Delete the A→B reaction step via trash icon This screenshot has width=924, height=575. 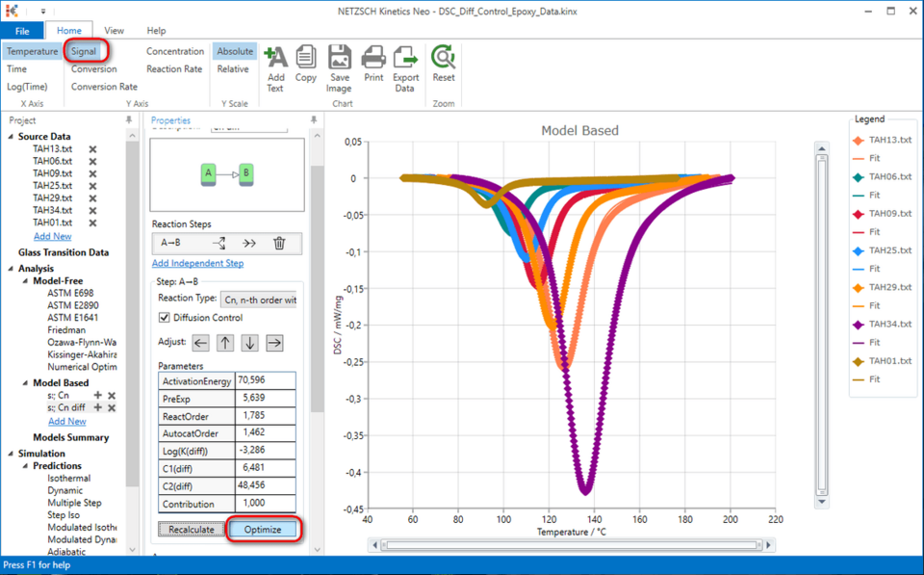279,243
